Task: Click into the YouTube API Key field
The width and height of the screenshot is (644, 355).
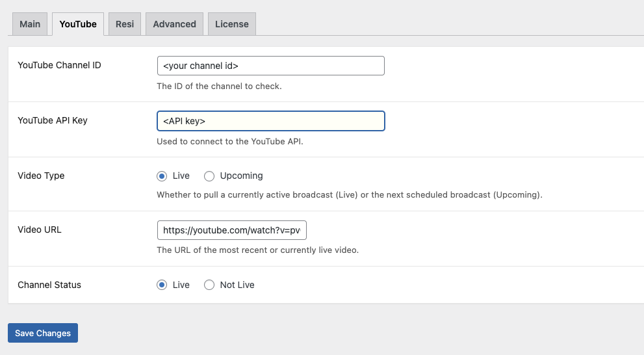Action: pyautogui.click(x=270, y=121)
